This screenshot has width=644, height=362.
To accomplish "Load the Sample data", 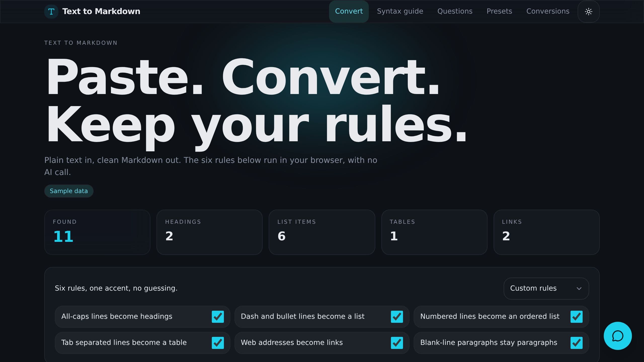I will pos(69,191).
